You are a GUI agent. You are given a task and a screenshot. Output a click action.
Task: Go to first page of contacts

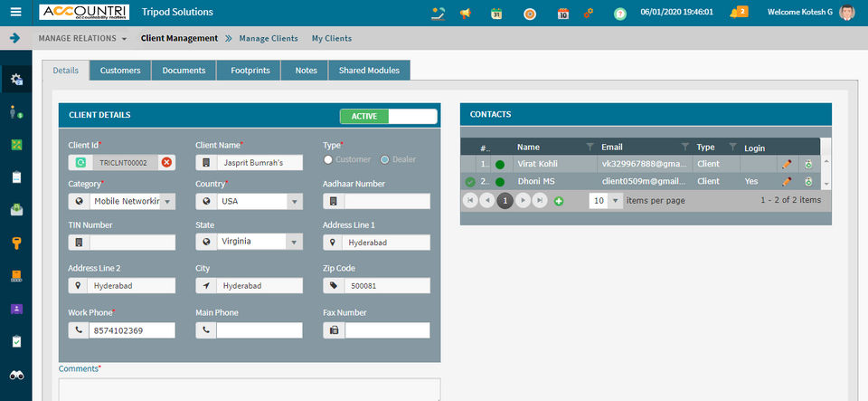pos(470,201)
